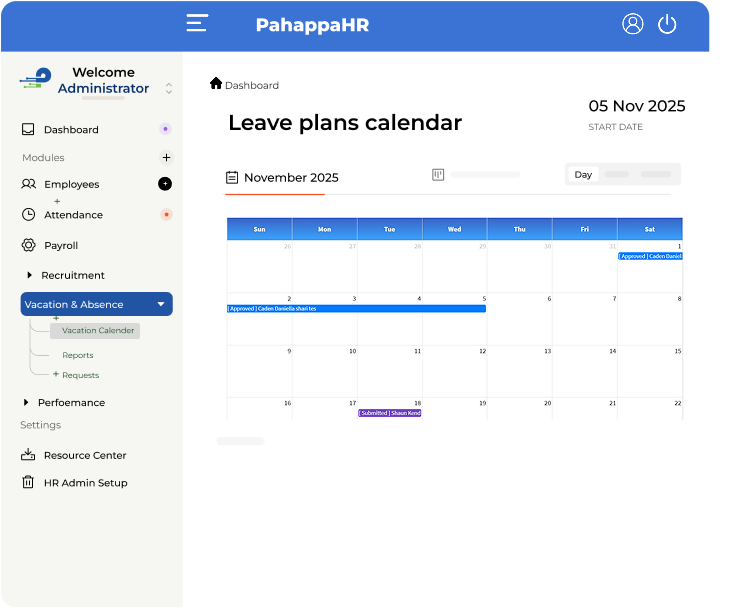This screenshot has height=608, width=748.
Task: Expand the Perfoemance menu
Action: [x=26, y=402]
